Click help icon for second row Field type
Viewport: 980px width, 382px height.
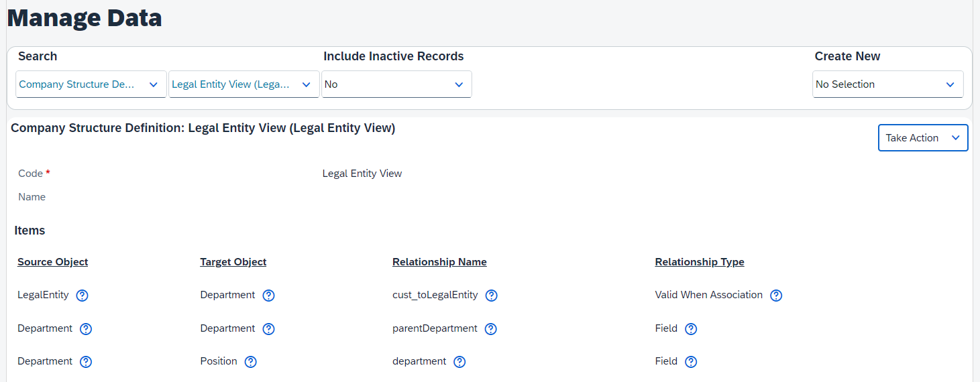pyautogui.click(x=691, y=329)
